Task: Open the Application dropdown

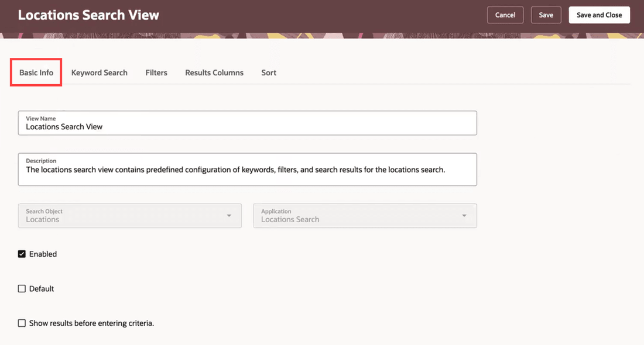Action: (x=365, y=216)
